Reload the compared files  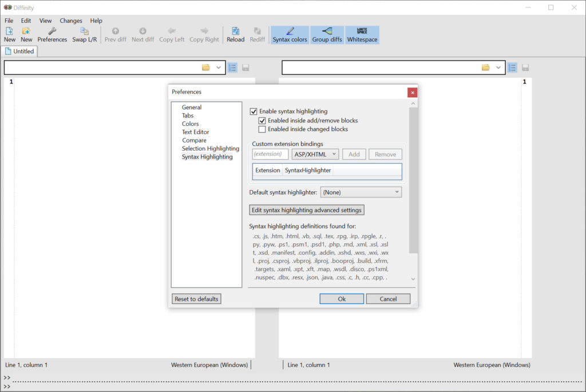[x=235, y=35]
